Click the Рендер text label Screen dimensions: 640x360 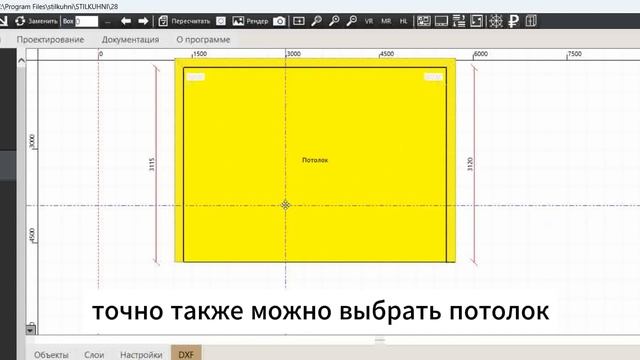257,21
